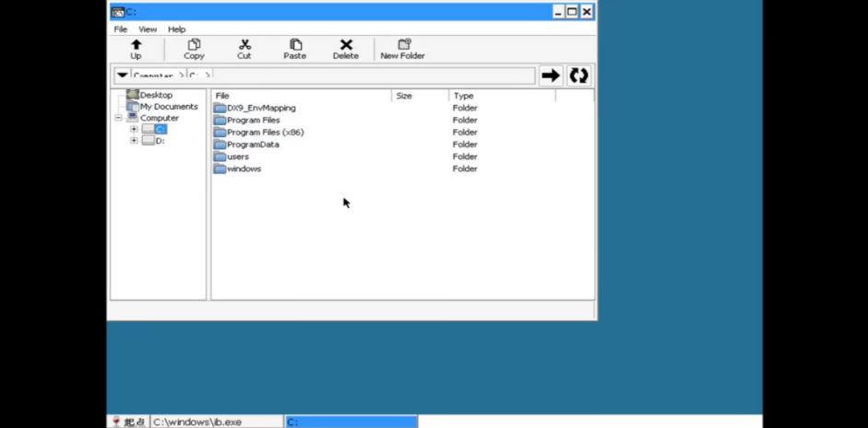This screenshot has height=428, width=868.
Task: Select Desktop in the folder tree
Action: click(x=156, y=95)
